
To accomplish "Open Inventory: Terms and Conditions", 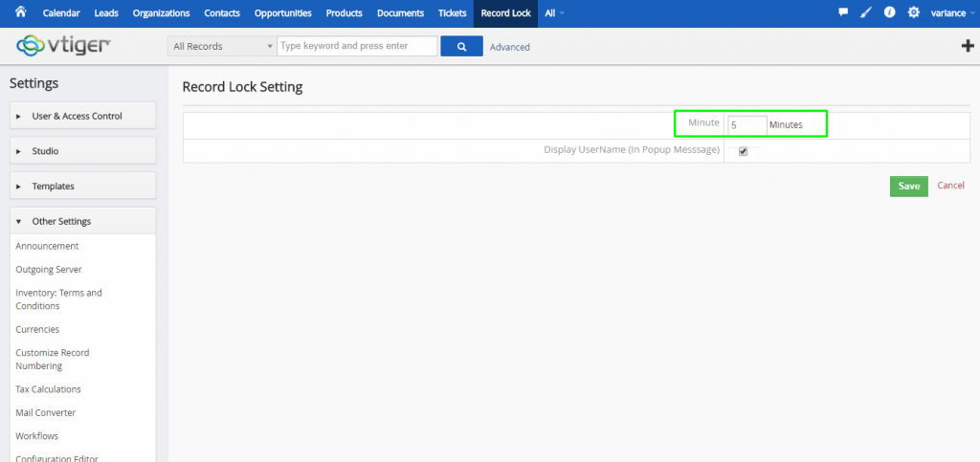I will pyautogui.click(x=58, y=299).
